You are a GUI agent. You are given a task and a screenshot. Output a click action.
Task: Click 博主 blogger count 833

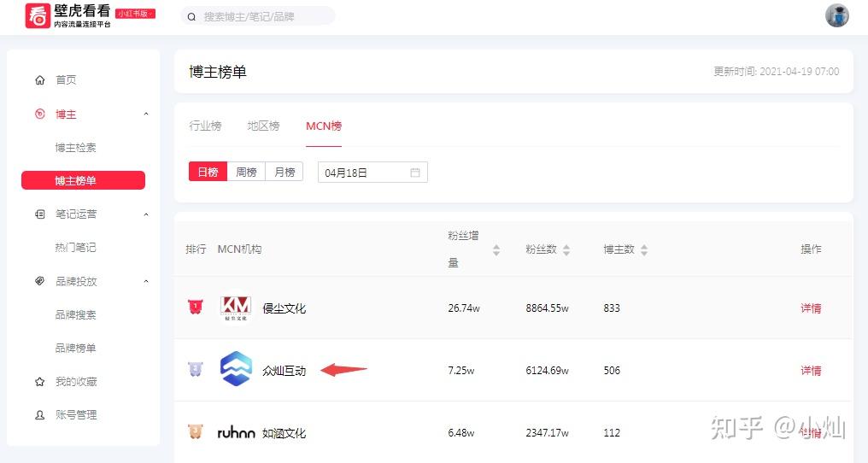(x=612, y=308)
